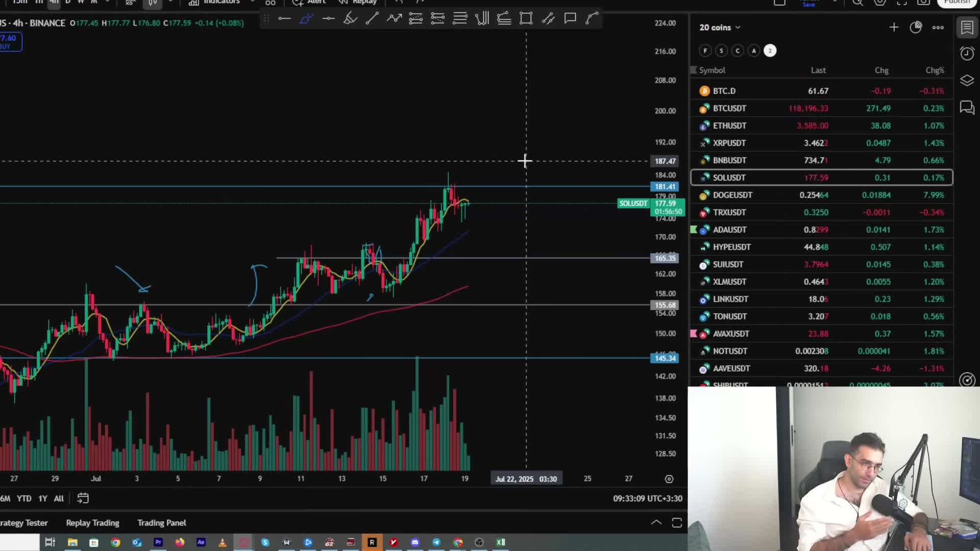Select DOGEUSDT in the watchlist
The height and width of the screenshot is (551, 980).
pyautogui.click(x=821, y=195)
